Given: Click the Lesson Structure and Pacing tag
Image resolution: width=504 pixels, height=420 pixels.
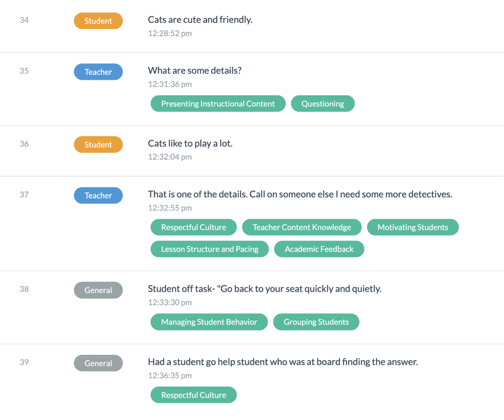Looking at the screenshot, I should (x=209, y=249).
